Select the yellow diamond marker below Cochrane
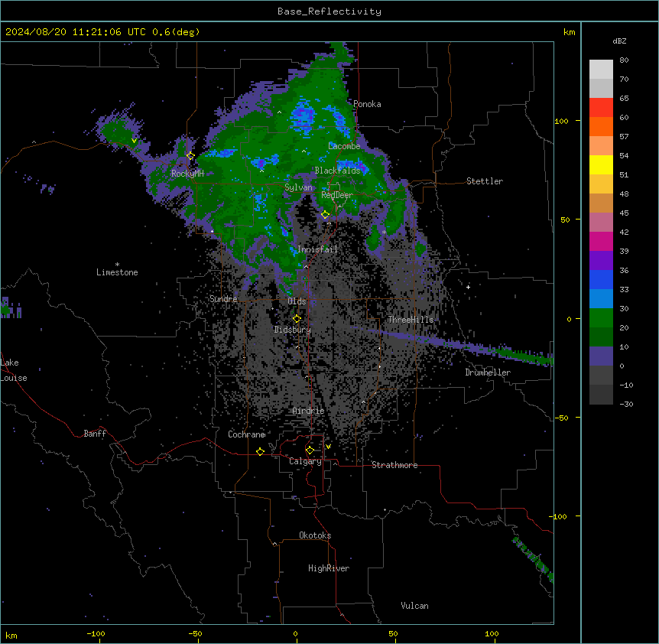The width and height of the screenshot is (659, 644). [260, 451]
